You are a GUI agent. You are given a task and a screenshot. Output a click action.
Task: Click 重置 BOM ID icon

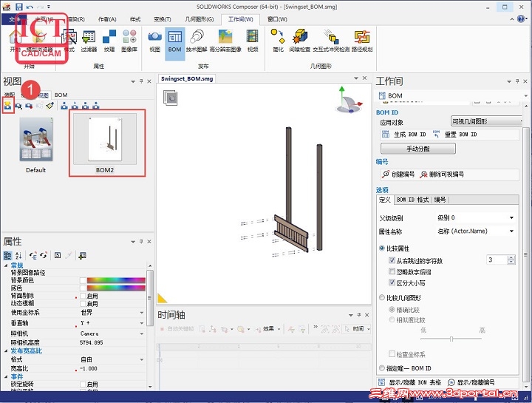(x=437, y=134)
